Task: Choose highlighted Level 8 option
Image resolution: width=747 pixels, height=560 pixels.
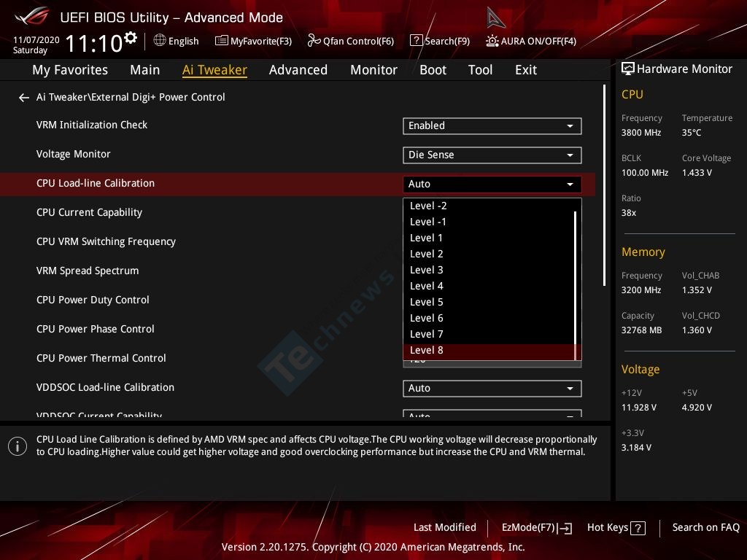Action: pyautogui.click(x=489, y=351)
